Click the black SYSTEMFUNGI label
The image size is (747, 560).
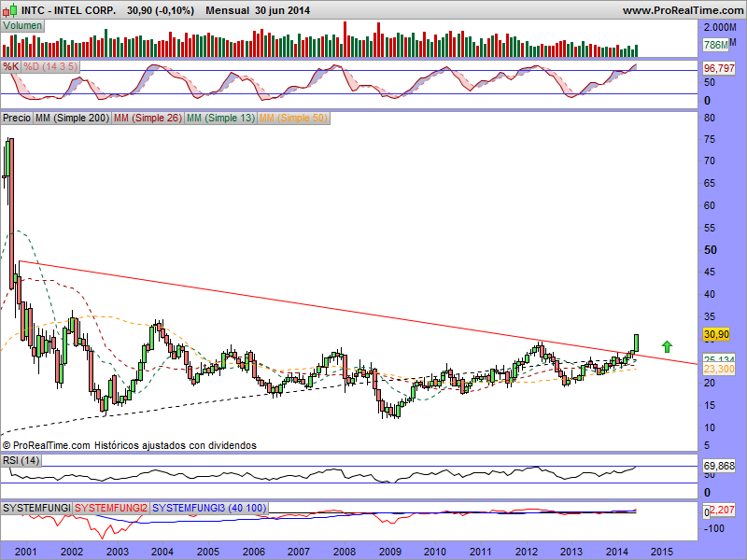36,508
